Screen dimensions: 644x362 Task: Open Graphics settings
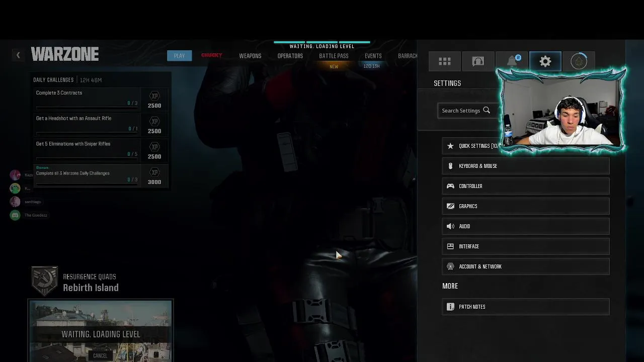(x=526, y=206)
